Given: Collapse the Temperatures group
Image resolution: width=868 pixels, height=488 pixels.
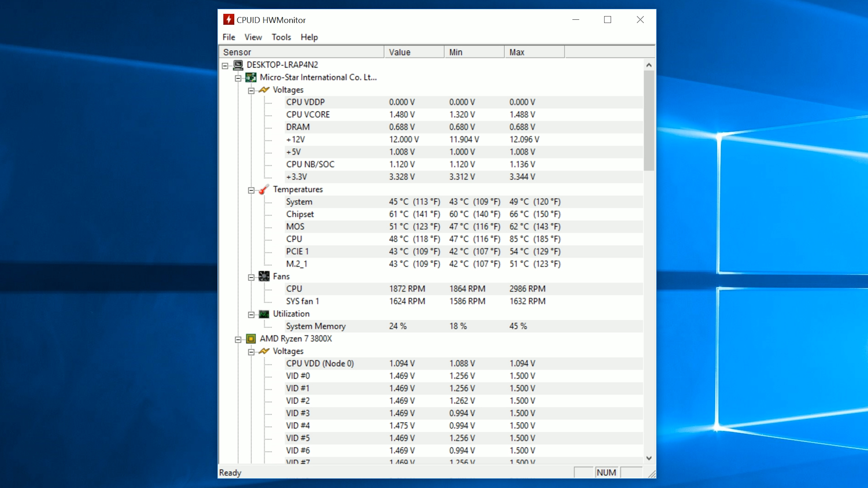Looking at the screenshot, I should tap(251, 190).
